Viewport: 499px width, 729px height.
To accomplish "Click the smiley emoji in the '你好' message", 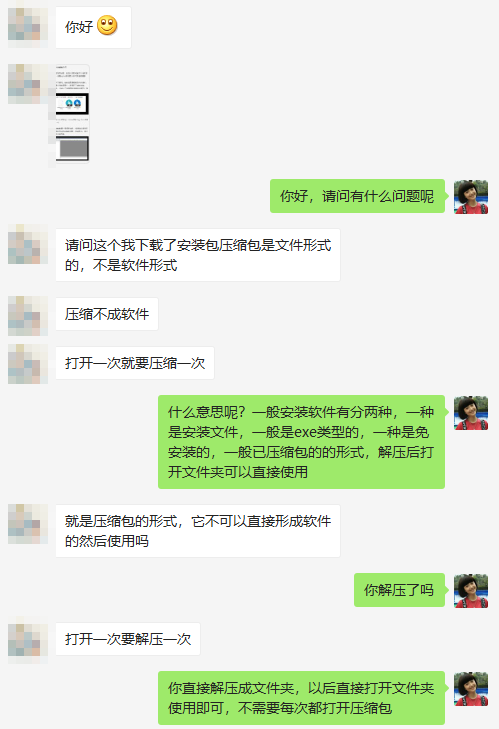I will (107, 26).
